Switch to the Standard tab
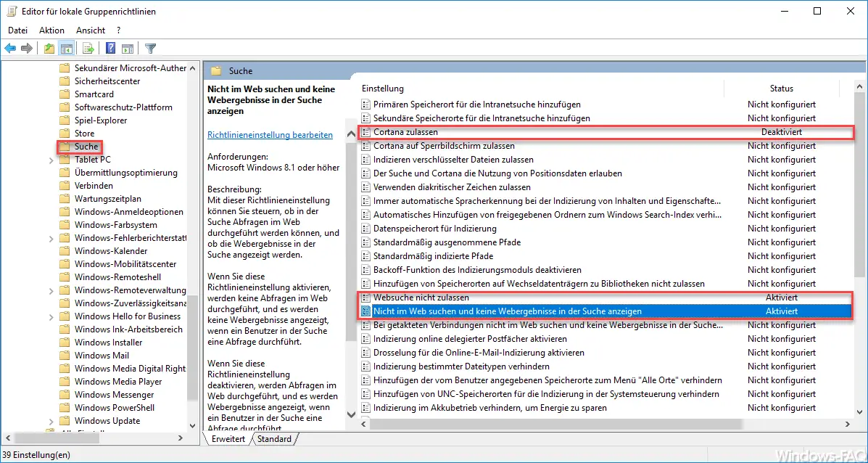The width and height of the screenshot is (868, 463). [x=275, y=438]
